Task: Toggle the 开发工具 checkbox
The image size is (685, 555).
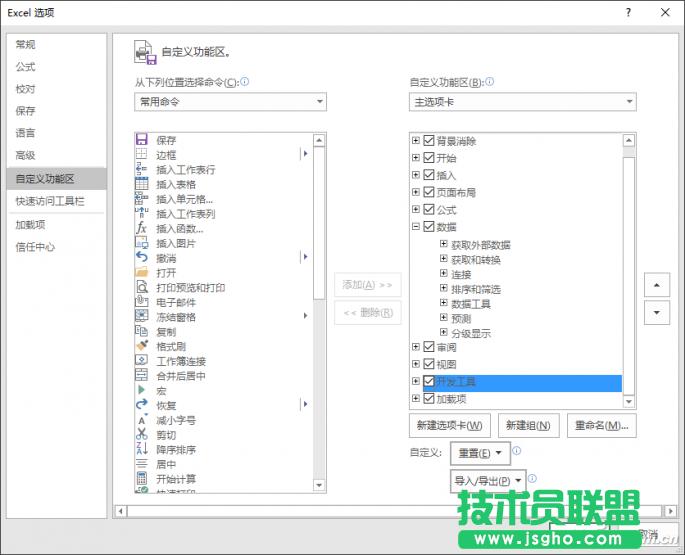Action: pyautogui.click(x=429, y=382)
